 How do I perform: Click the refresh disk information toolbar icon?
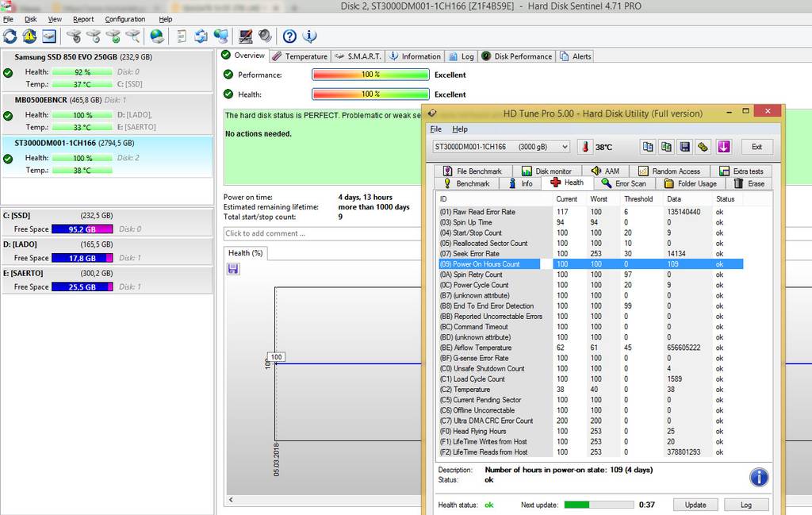coord(10,37)
